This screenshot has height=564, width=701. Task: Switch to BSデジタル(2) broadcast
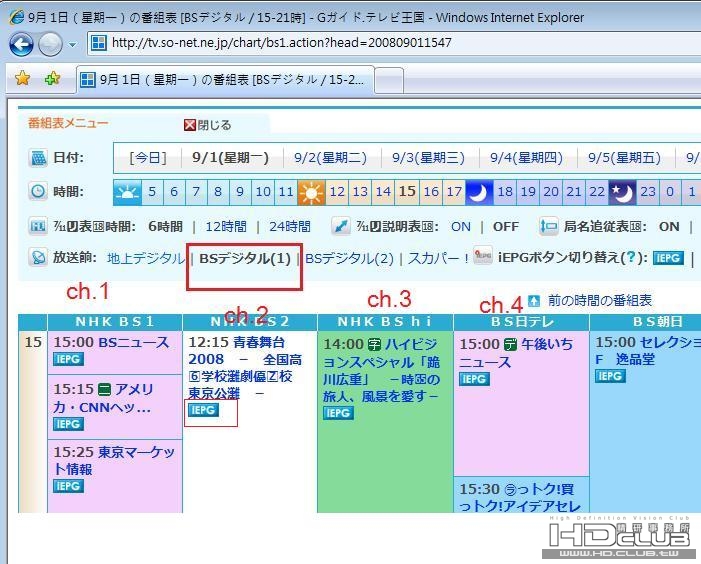[349, 258]
